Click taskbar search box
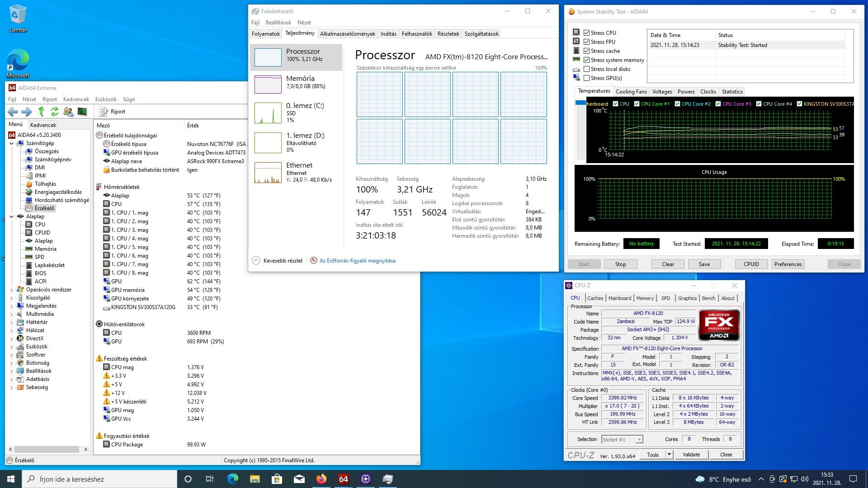 [x=99, y=479]
